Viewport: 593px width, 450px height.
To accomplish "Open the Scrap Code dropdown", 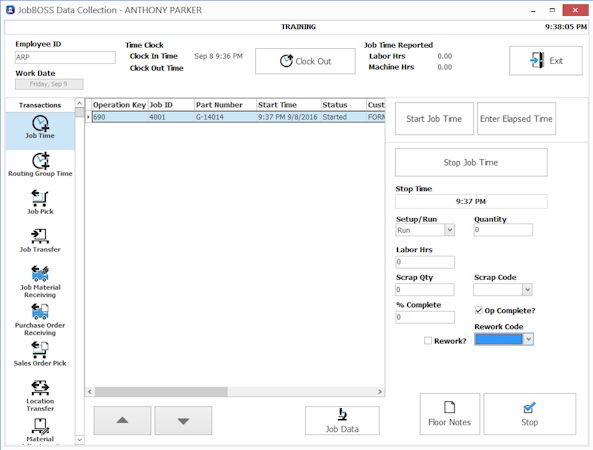I will click(528, 290).
